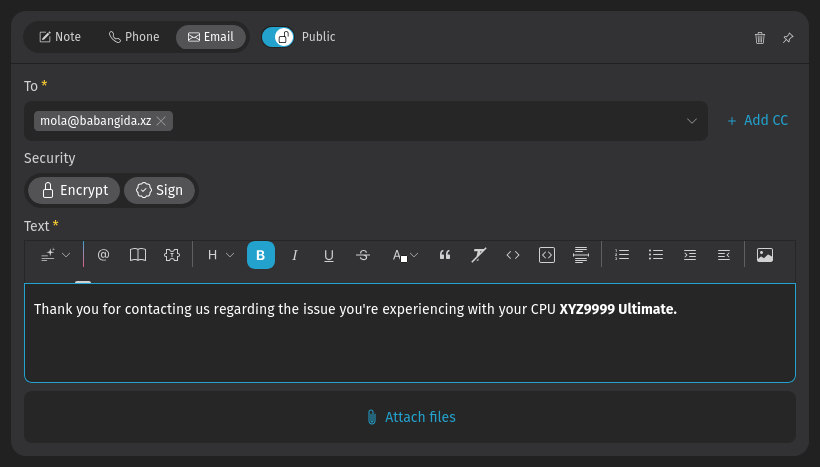Toggle the Public visibility switch
The image size is (820, 467).
[278, 37]
